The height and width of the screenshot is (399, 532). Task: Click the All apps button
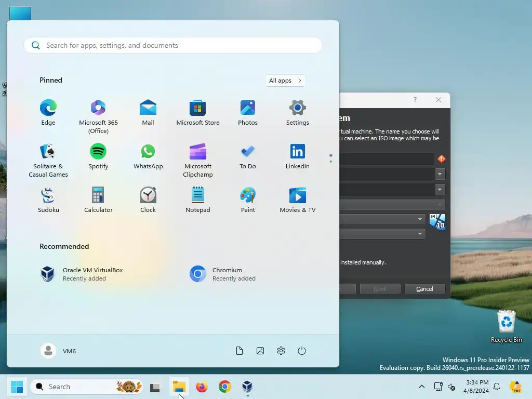point(285,81)
